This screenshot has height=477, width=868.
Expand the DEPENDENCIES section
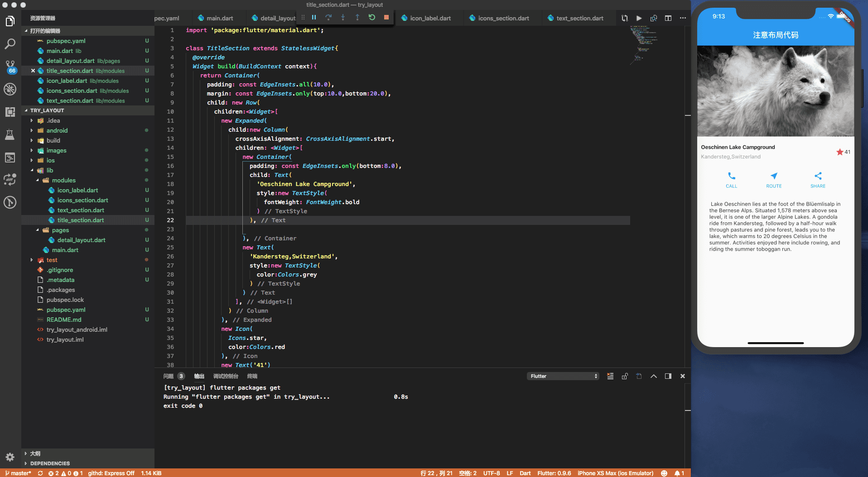50,463
